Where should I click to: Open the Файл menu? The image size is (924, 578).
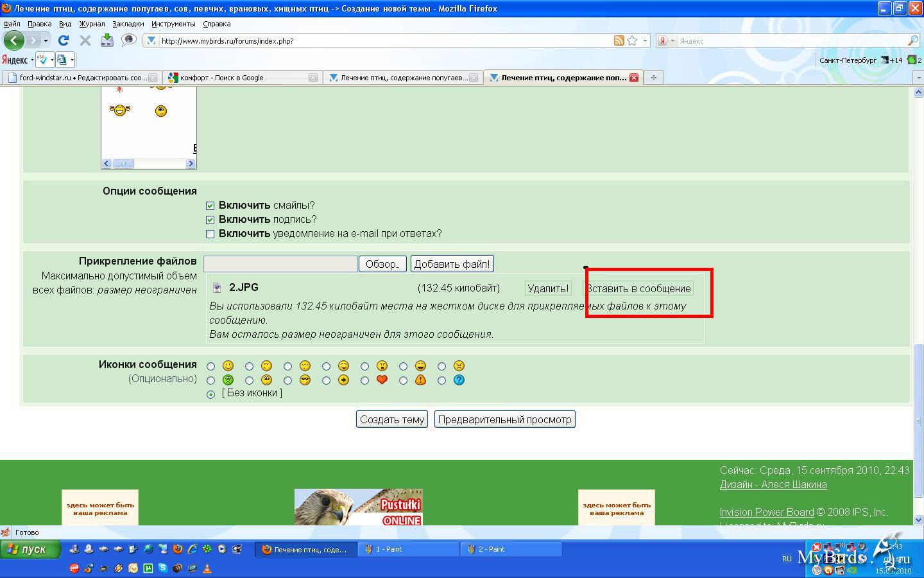[x=12, y=24]
